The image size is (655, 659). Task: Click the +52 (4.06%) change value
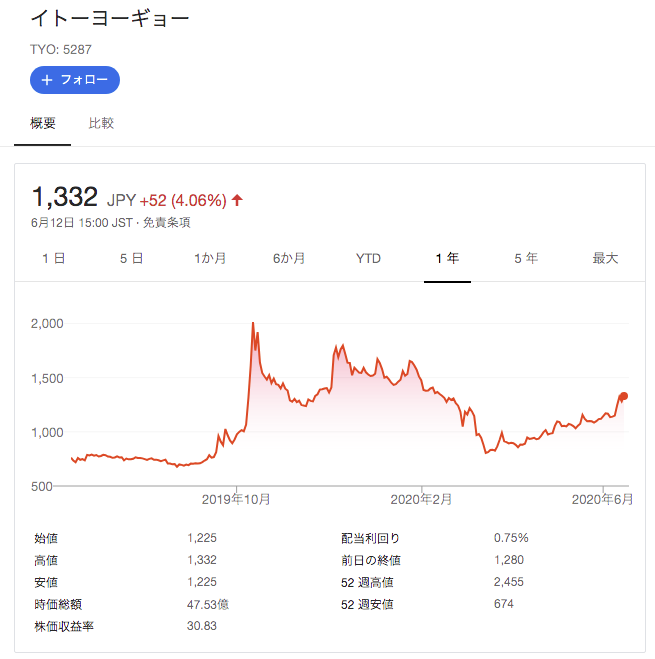click(x=183, y=200)
